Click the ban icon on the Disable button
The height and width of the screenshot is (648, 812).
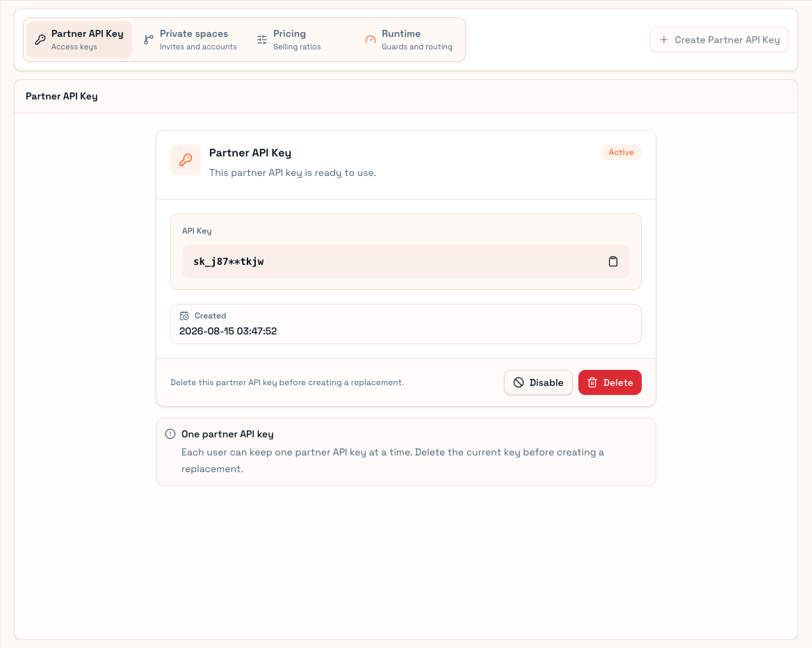coord(519,382)
